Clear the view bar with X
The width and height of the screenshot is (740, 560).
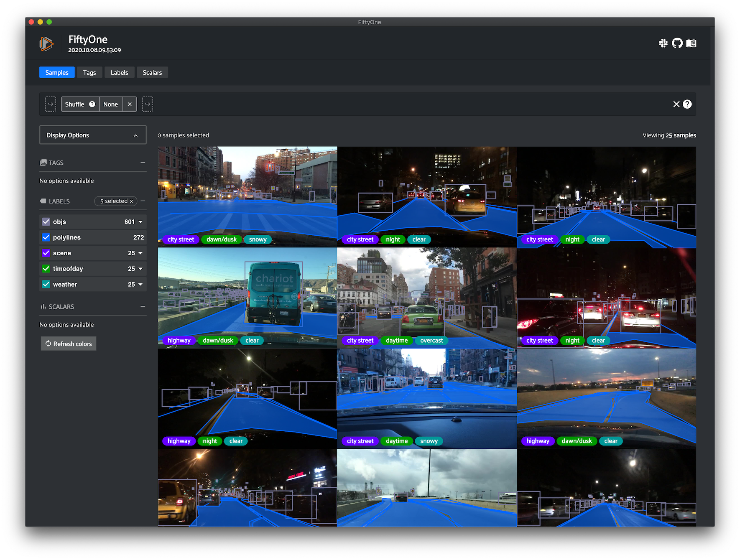coord(676,104)
